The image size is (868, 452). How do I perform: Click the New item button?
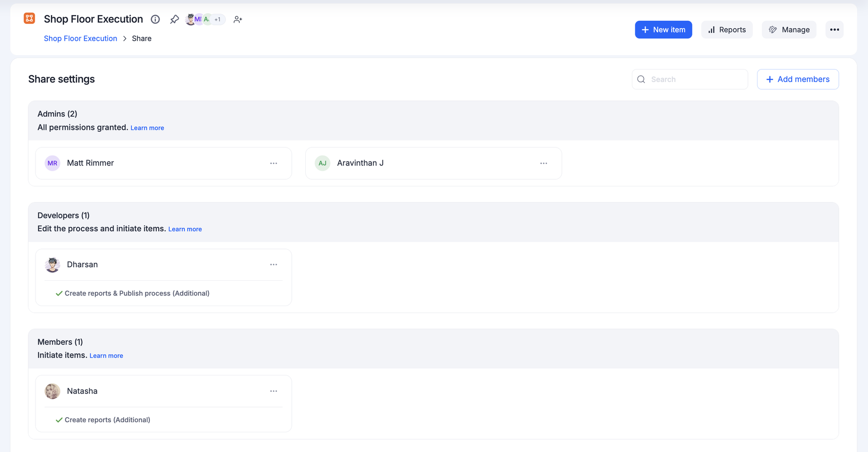[x=663, y=30]
